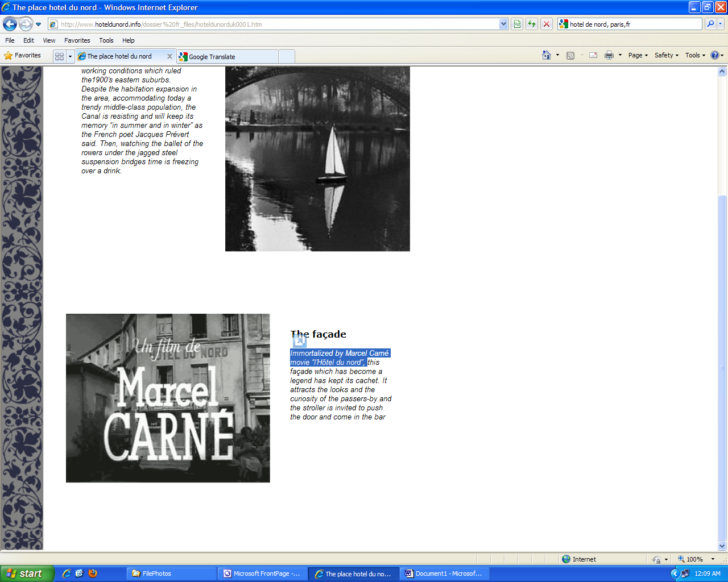Click the Quick Tabs grid icon
728x582 pixels.
pos(59,56)
